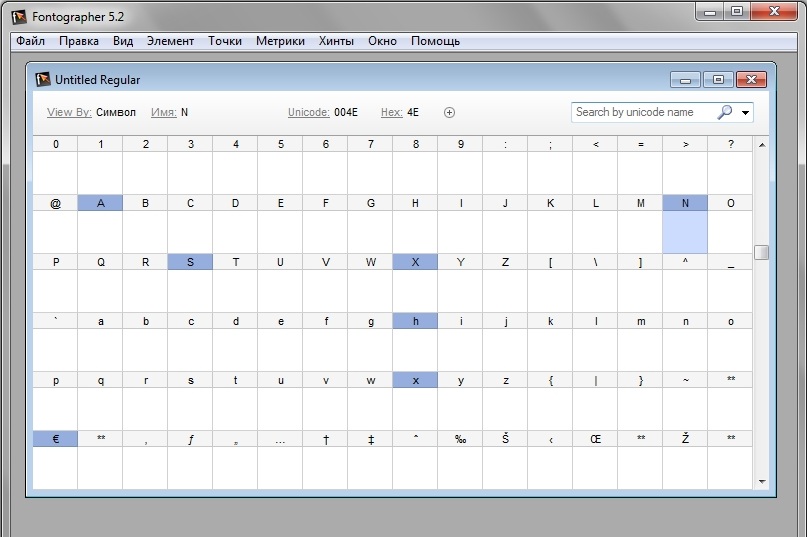Image resolution: width=807 pixels, height=537 pixels.
Task: Select the uppercase M glyph cell
Action: tap(640, 224)
